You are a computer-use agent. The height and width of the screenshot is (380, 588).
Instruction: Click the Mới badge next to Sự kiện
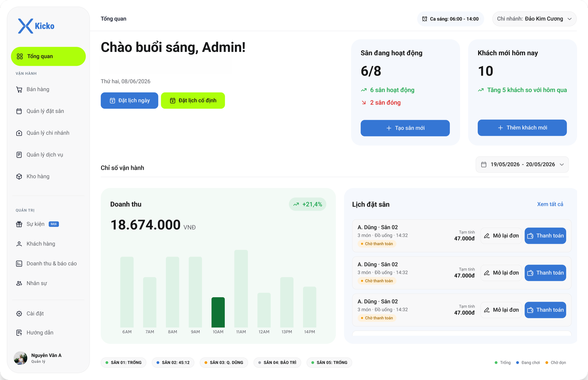click(54, 224)
